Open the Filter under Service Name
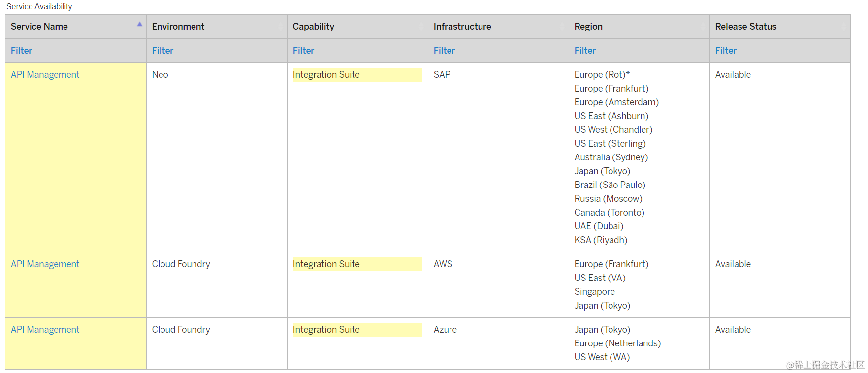The height and width of the screenshot is (373, 868). pyautogui.click(x=22, y=51)
